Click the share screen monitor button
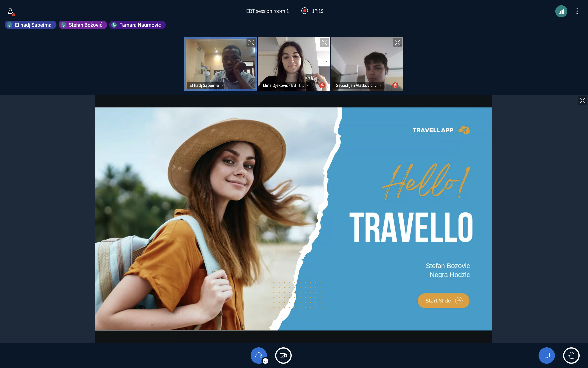 [x=546, y=355]
